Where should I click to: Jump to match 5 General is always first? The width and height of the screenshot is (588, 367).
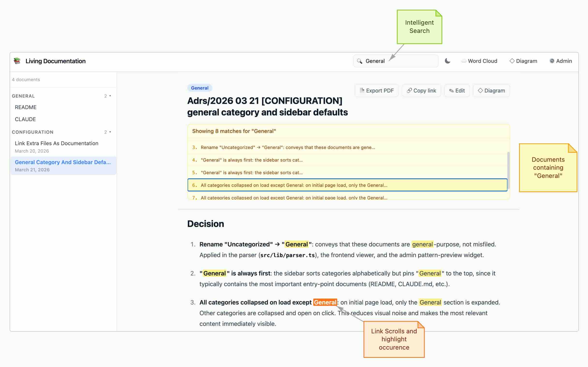pos(347,173)
